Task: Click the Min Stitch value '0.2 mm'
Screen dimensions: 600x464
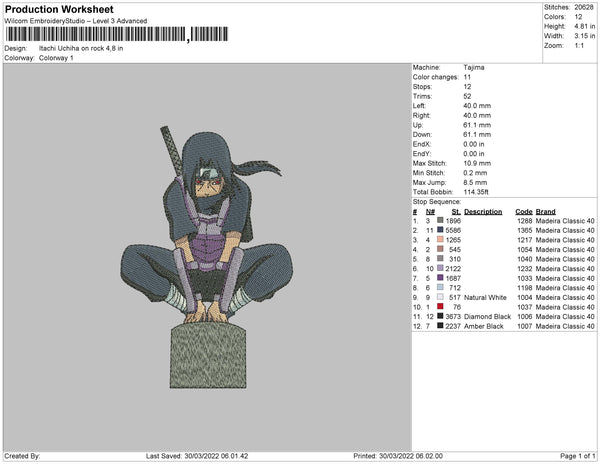Action: (x=475, y=173)
